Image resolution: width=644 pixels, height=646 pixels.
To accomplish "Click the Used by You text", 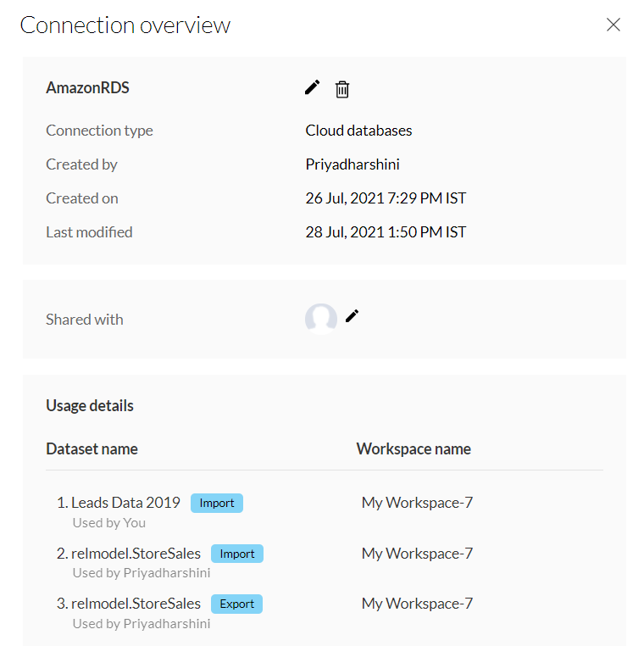I will pyautogui.click(x=109, y=523).
